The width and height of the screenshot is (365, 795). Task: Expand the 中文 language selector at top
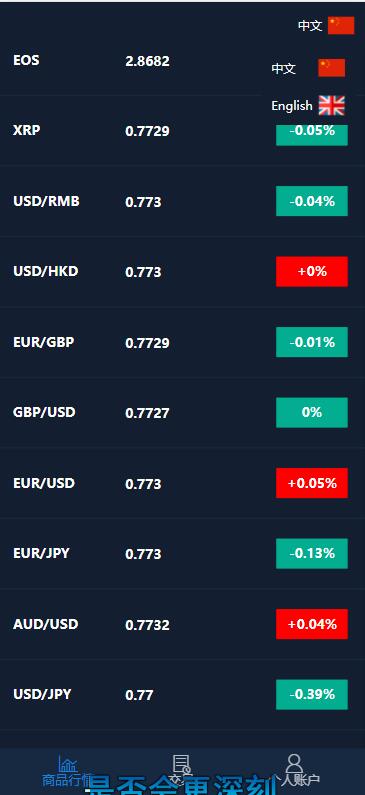(326, 25)
